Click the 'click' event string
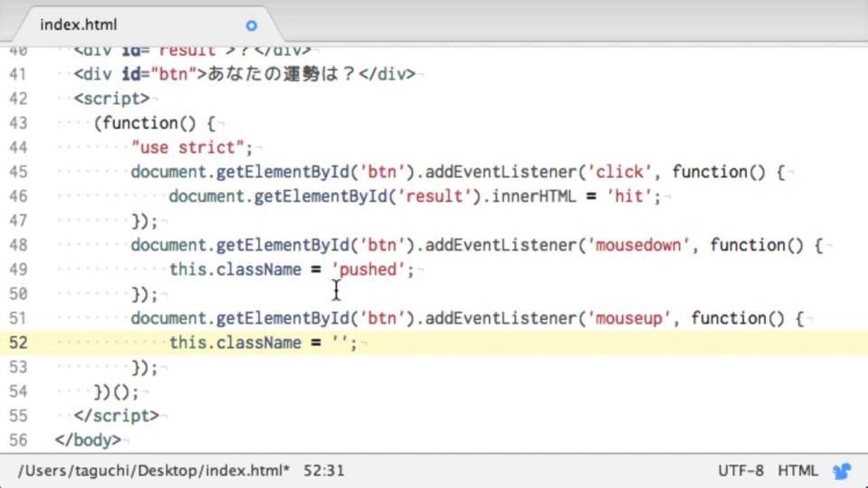The height and width of the screenshot is (488, 868). click(x=619, y=172)
